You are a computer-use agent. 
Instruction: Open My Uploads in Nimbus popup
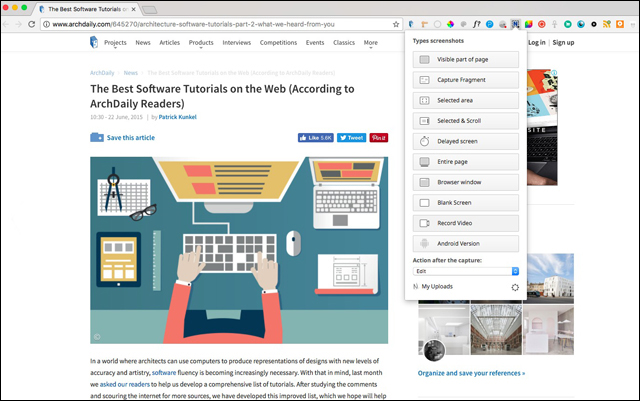(436, 287)
